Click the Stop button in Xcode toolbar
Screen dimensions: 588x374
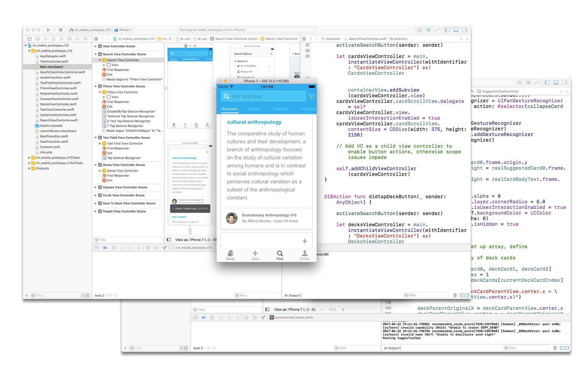61,30
